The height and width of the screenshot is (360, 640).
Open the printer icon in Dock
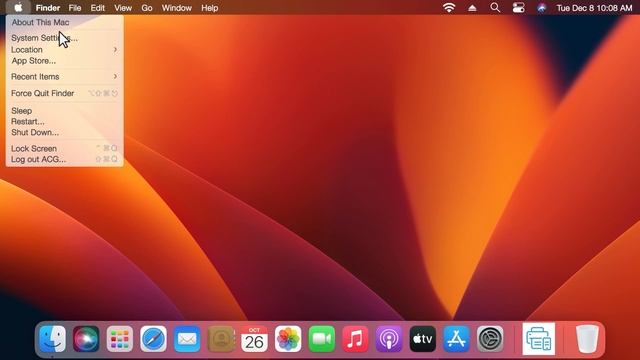click(x=539, y=339)
